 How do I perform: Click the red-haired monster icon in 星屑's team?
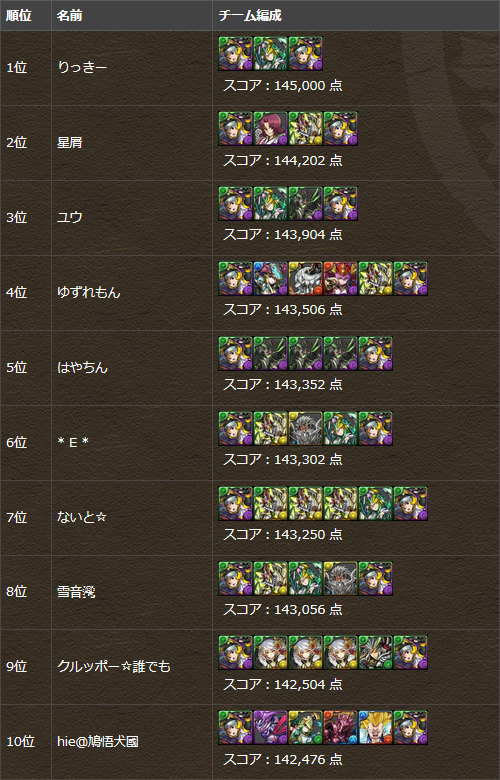tap(271, 129)
